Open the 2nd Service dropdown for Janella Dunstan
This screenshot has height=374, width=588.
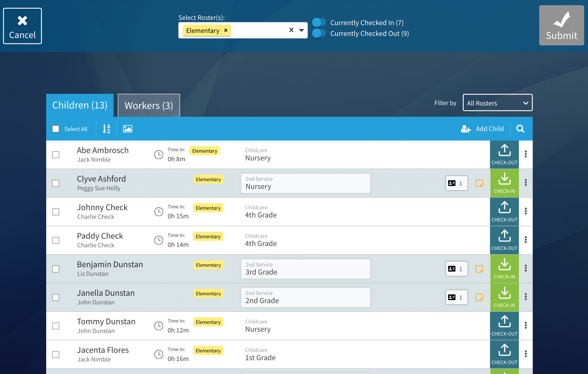coord(305,297)
